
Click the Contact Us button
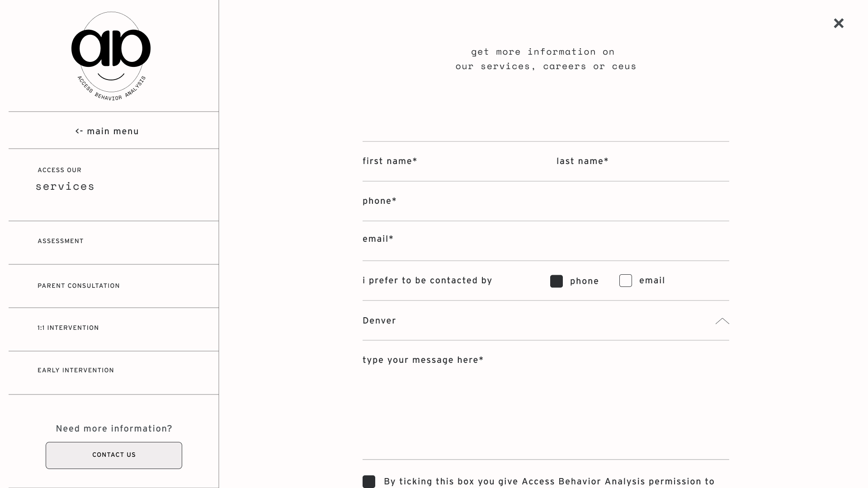point(114,455)
